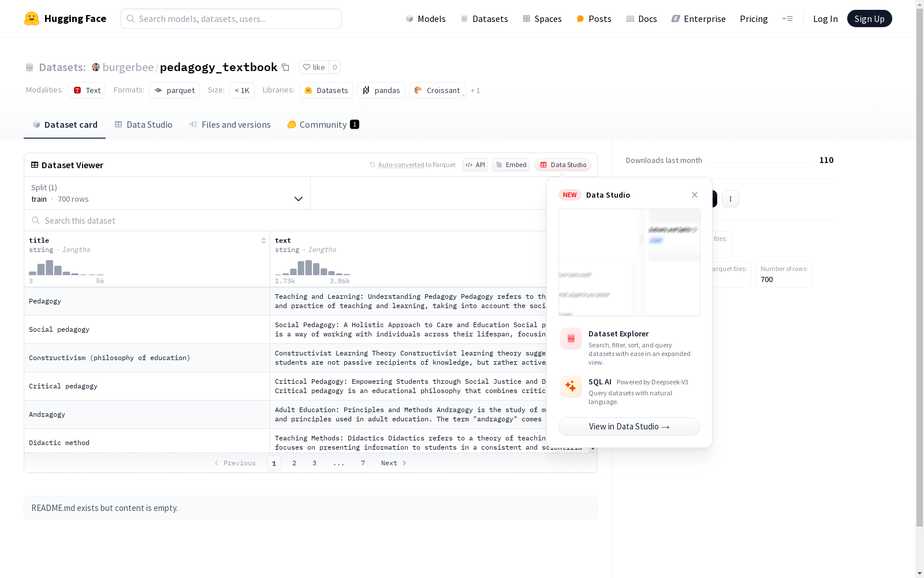The height and width of the screenshot is (578, 924).
Task: Select current page 1 button
Action: tap(274, 463)
